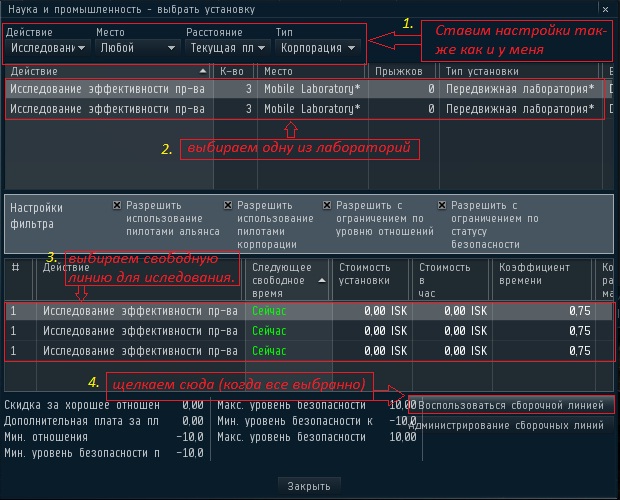Click 0,75 value in second line row
This screenshot has width=620, height=500.
(580, 331)
